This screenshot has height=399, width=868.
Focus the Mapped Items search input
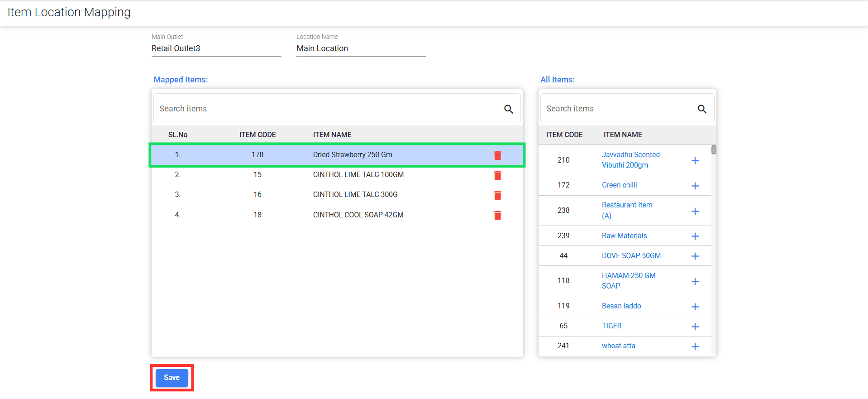(x=326, y=109)
